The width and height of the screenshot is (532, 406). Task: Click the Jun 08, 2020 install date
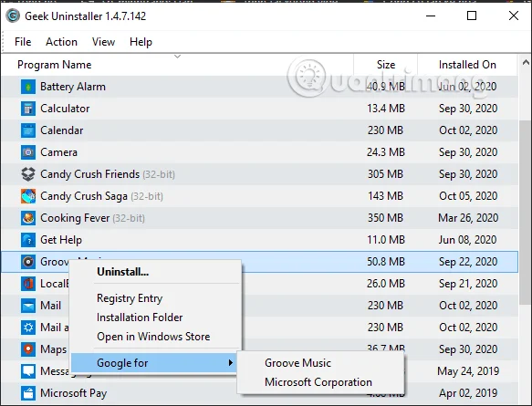(x=467, y=240)
